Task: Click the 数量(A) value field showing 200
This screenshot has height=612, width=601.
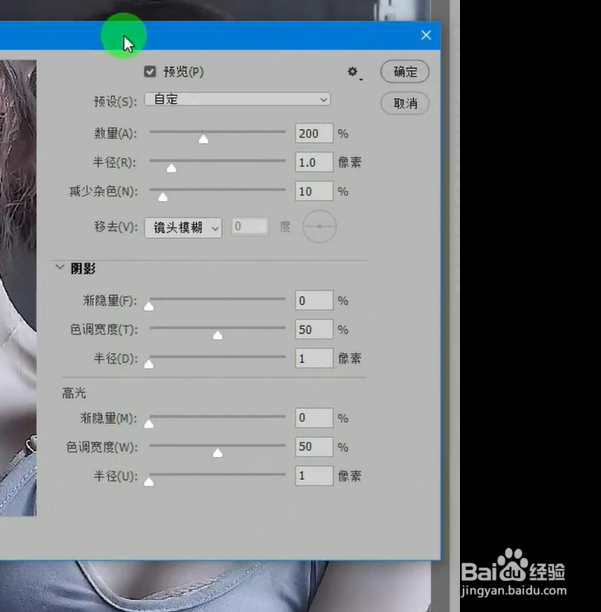Action: (x=314, y=133)
